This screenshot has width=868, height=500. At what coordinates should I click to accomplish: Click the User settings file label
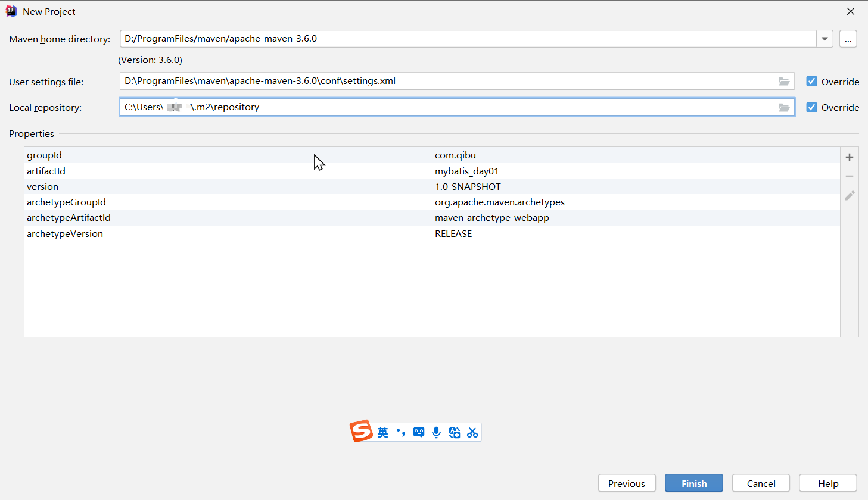[x=46, y=82]
